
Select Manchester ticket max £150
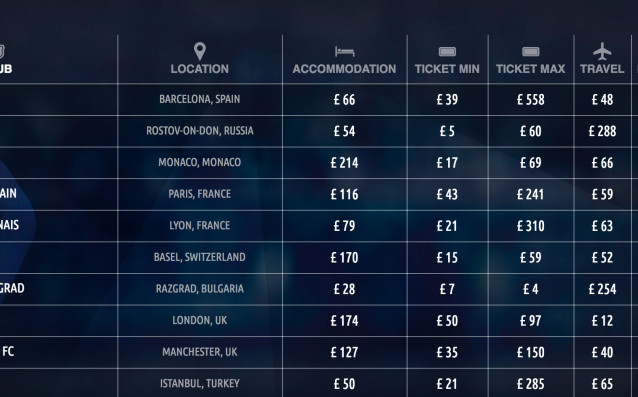[x=531, y=352]
